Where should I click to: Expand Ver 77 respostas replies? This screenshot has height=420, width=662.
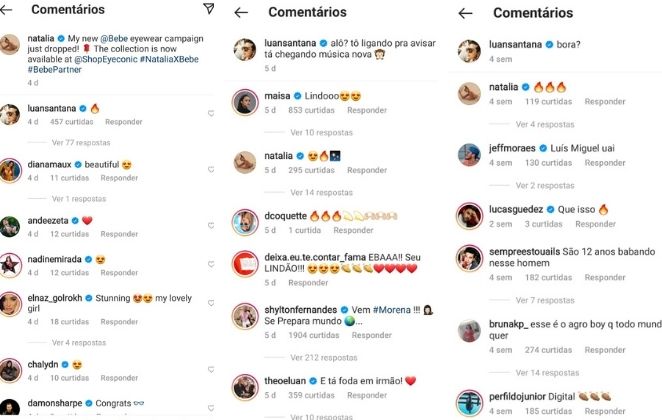click(x=81, y=143)
